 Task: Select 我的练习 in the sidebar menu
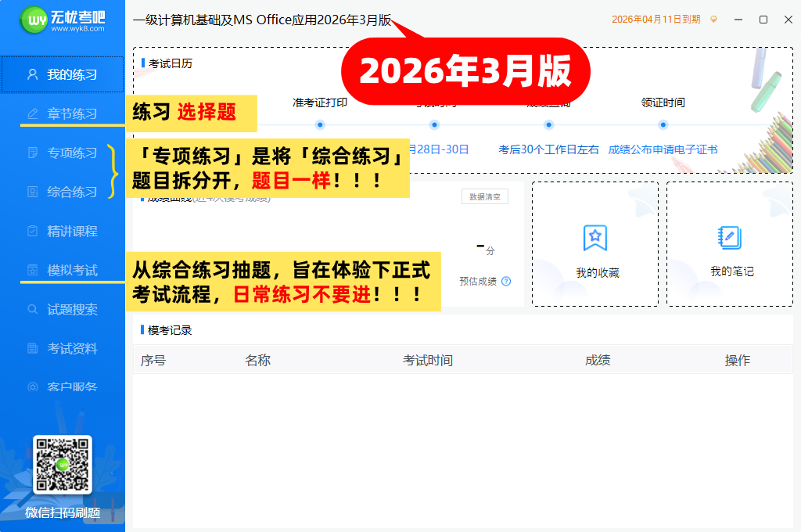click(x=63, y=75)
